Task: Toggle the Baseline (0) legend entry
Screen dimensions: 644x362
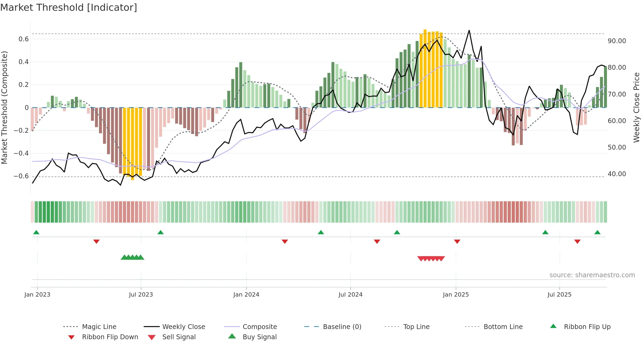Action: [x=333, y=327]
